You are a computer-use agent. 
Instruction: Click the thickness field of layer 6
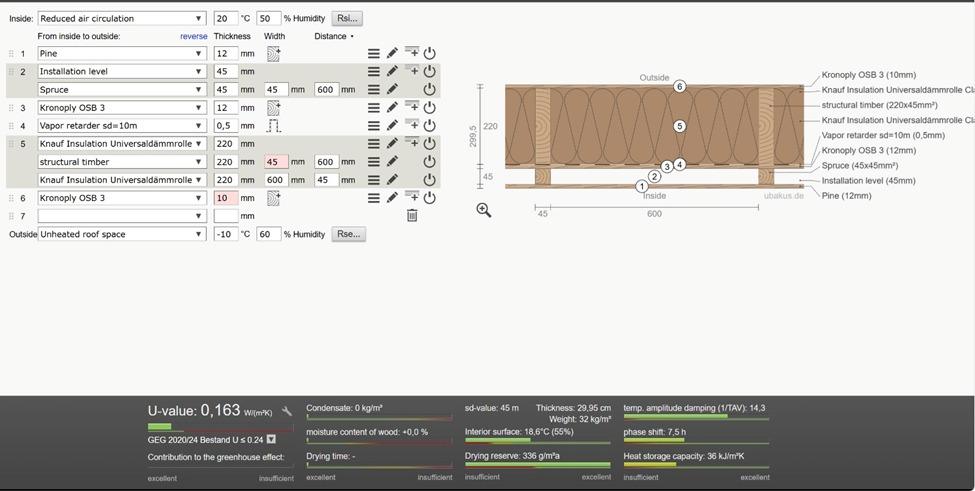[x=226, y=198]
